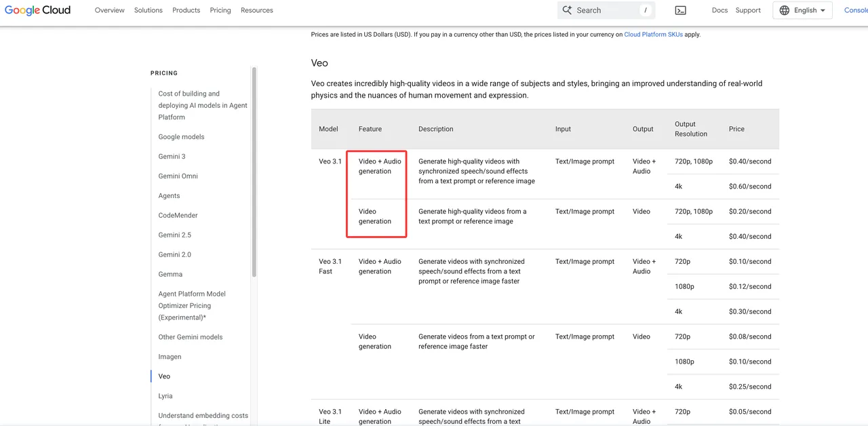The height and width of the screenshot is (426, 868).
Task: Select Other Gemini models in sidebar
Action: click(x=190, y=336)
